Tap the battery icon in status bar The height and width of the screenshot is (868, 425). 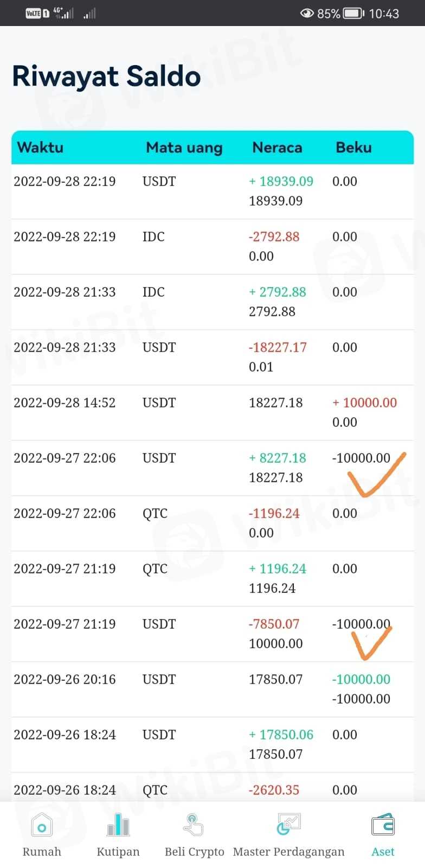click(x=354, y=13)
